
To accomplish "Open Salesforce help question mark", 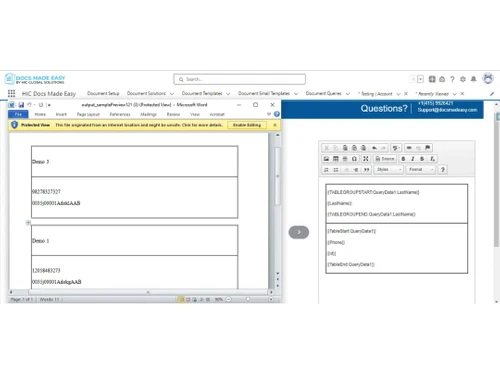I will 452,79.
